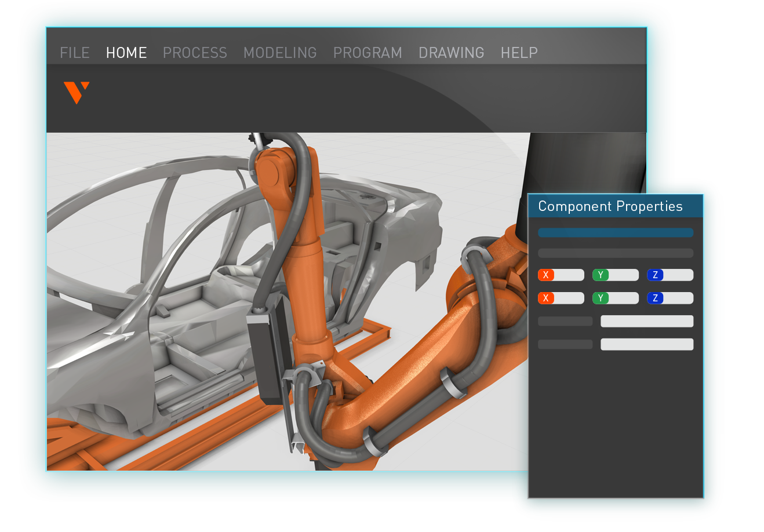
Task: Switch to the DRAWING tab
Action: [x=452, y=53]
